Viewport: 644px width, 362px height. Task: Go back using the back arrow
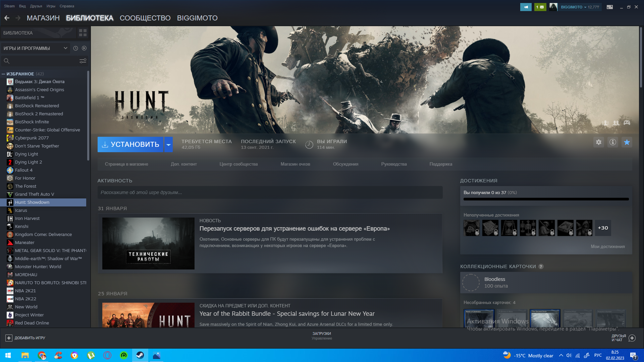(x=7, y=18)
